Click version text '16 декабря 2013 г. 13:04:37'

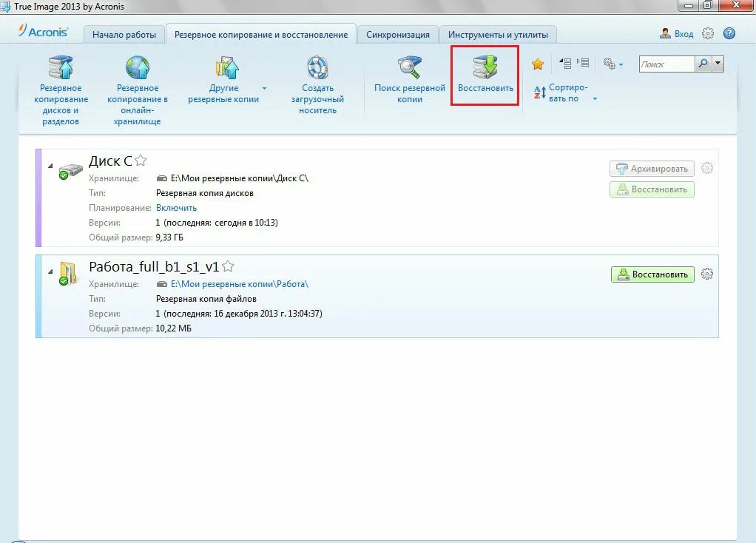click(x=266, y=314)
